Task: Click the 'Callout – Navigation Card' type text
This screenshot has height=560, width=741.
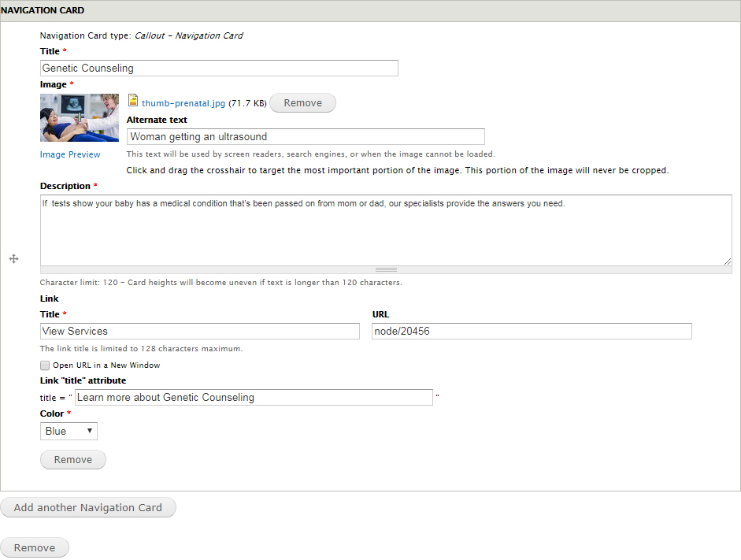Action: 188,35
